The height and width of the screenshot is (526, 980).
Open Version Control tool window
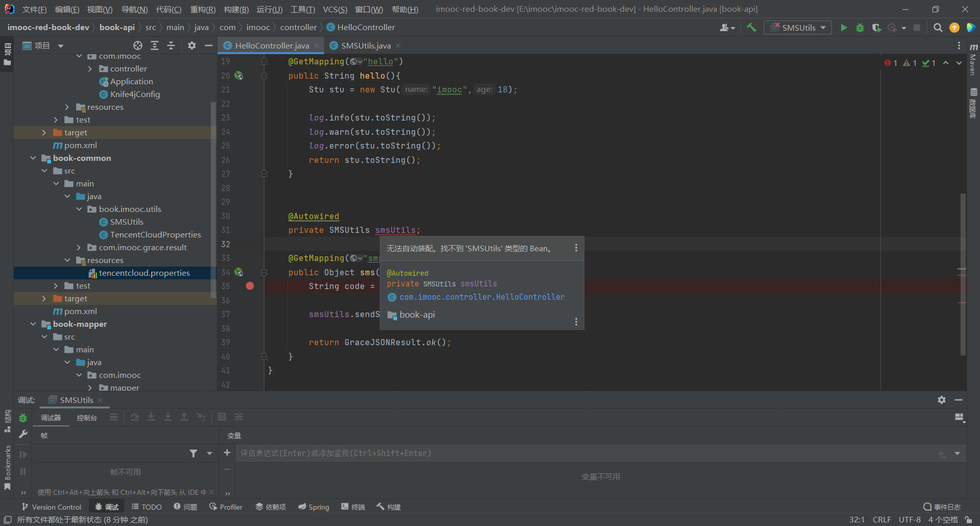[52, 507]
